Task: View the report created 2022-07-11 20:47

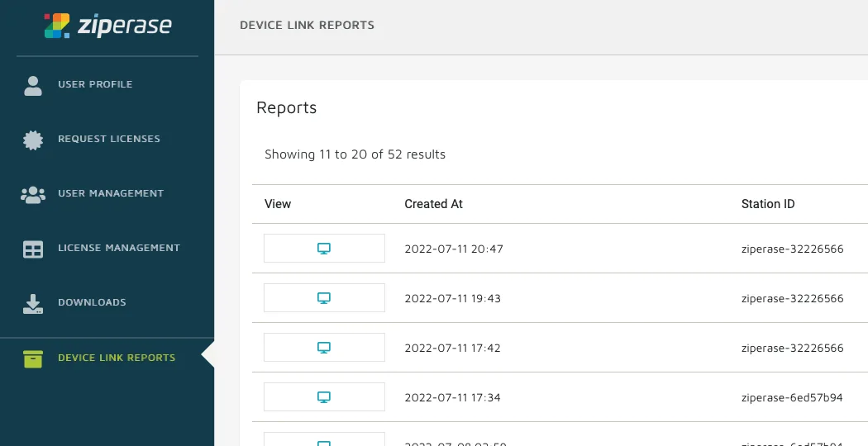Action: click(x=324, y=249)
